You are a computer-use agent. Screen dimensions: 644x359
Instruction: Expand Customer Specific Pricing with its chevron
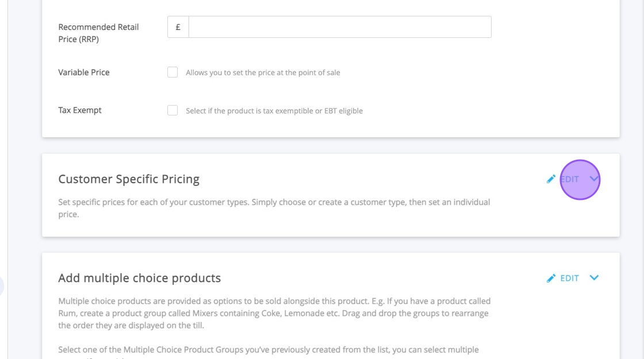tap(594, 179)
